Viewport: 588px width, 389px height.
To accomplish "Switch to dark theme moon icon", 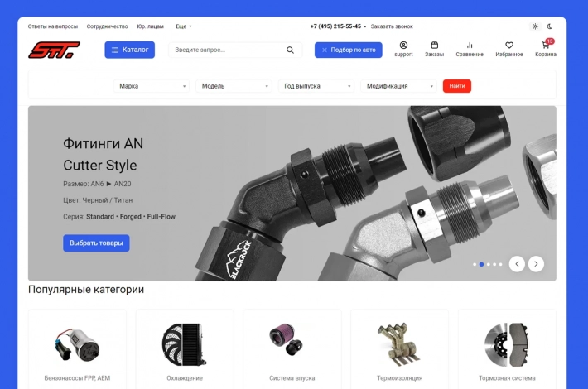I will pos(549,26).
